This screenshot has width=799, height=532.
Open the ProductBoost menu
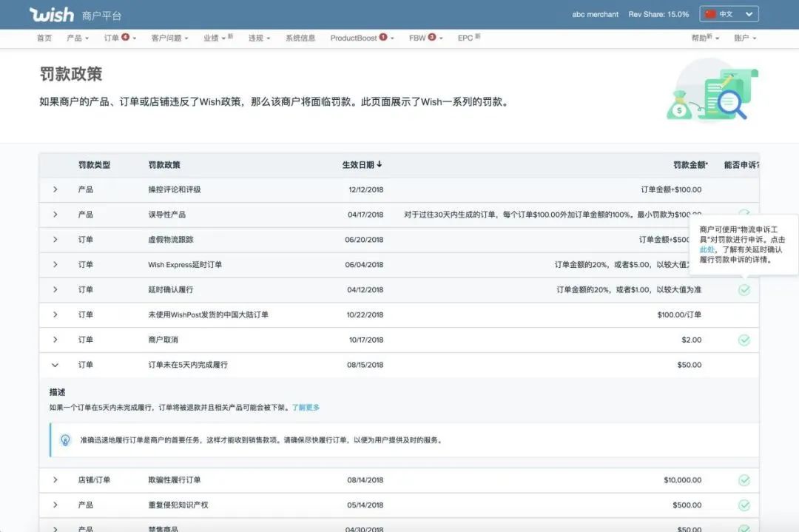362,38
